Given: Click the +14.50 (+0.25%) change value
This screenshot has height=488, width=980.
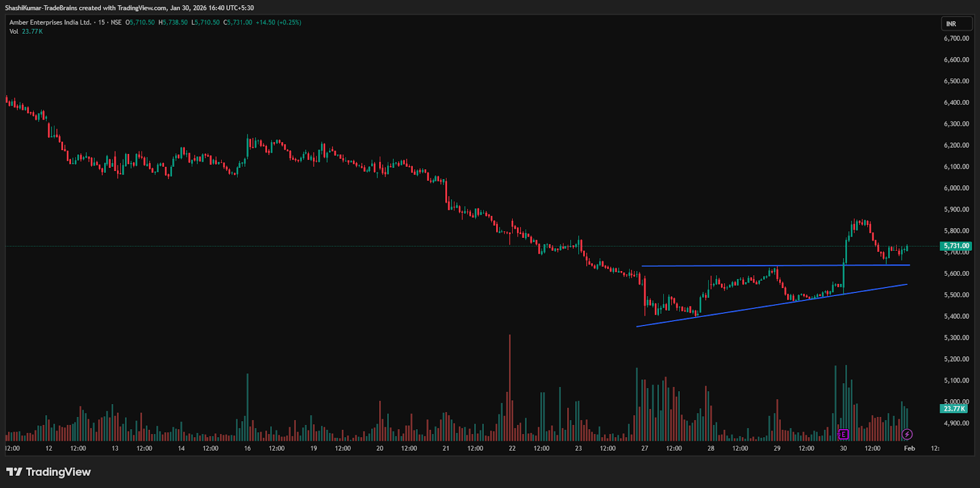Looking at the screenshot, I should [x=278, y=23].
